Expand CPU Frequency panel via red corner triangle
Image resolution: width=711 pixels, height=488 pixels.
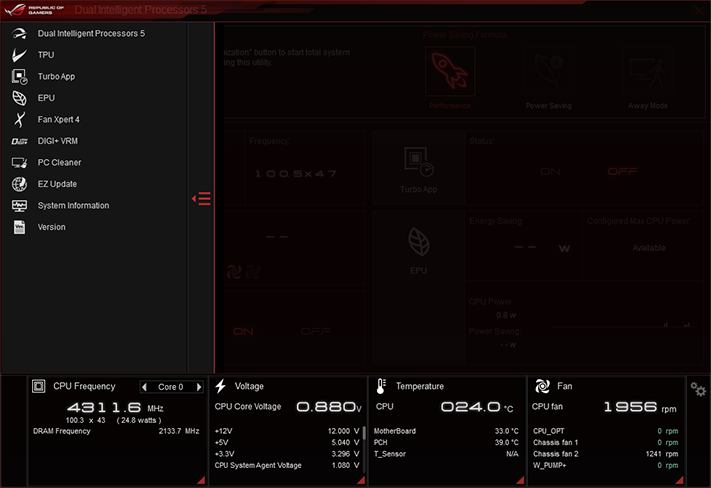pos(201,480)
